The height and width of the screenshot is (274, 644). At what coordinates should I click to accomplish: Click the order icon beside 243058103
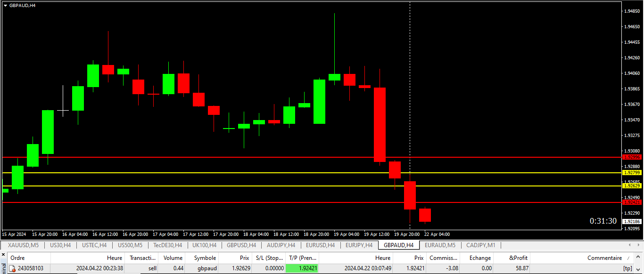click(x=13, y=268)
